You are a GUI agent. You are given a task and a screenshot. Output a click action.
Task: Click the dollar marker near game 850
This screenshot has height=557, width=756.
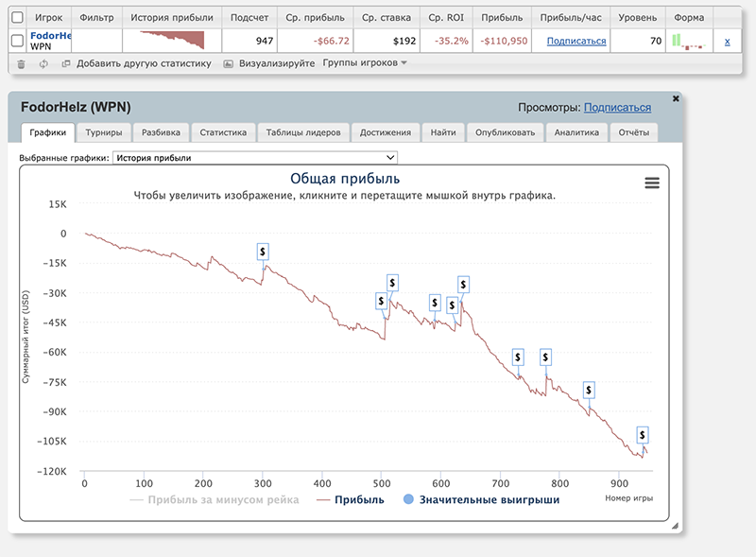point(589,390)
